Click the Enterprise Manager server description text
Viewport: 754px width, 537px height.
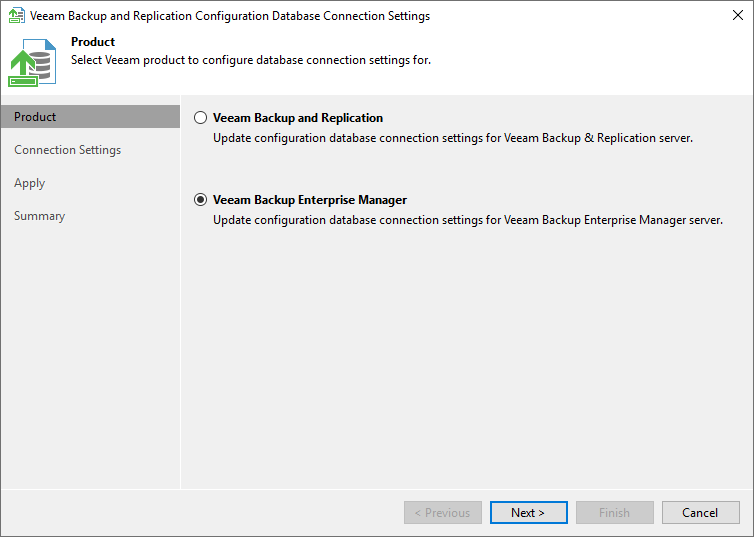pyautogui.click(x=468, y=220)
